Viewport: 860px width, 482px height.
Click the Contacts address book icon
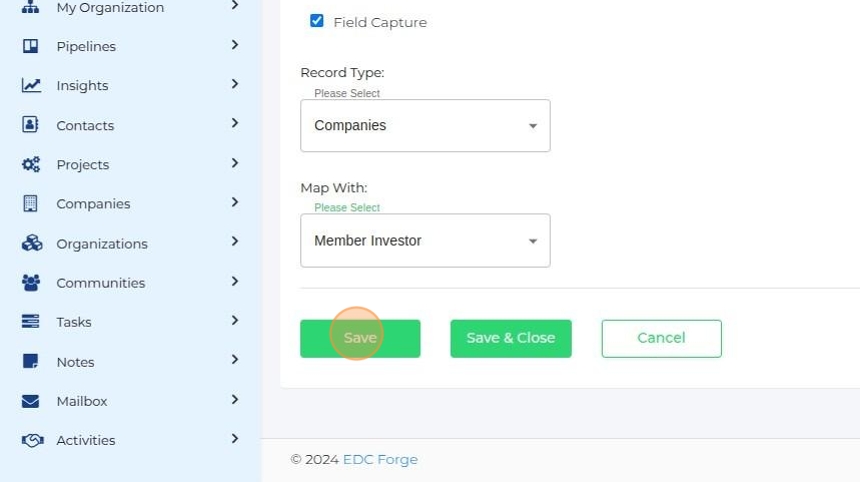pos(31,125)
